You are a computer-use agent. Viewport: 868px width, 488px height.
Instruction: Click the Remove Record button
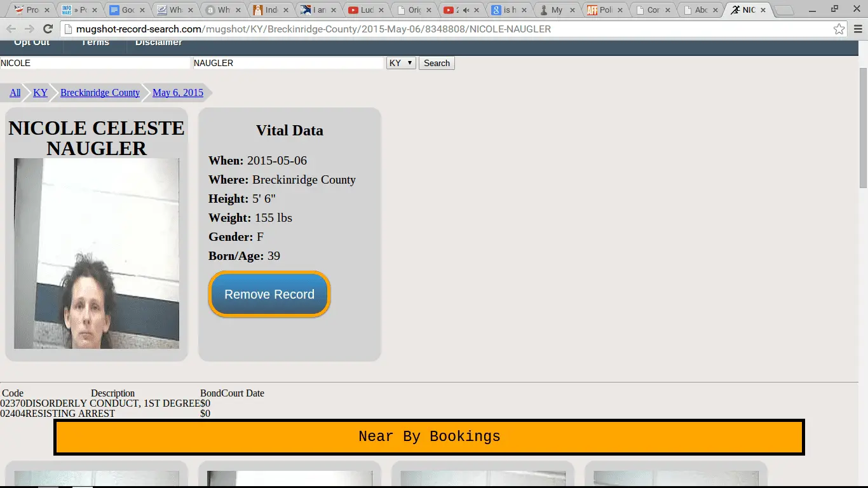tap(269, 294)
